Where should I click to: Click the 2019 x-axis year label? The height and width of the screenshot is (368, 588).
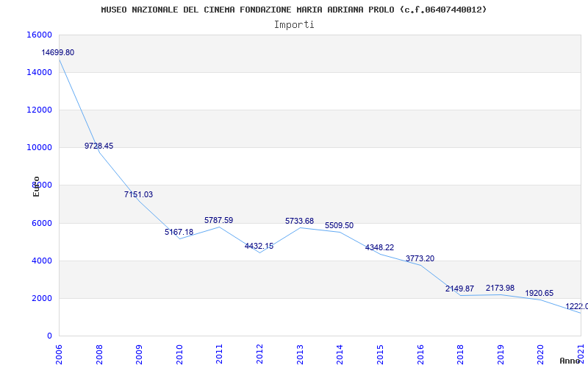tap(501, 354)
